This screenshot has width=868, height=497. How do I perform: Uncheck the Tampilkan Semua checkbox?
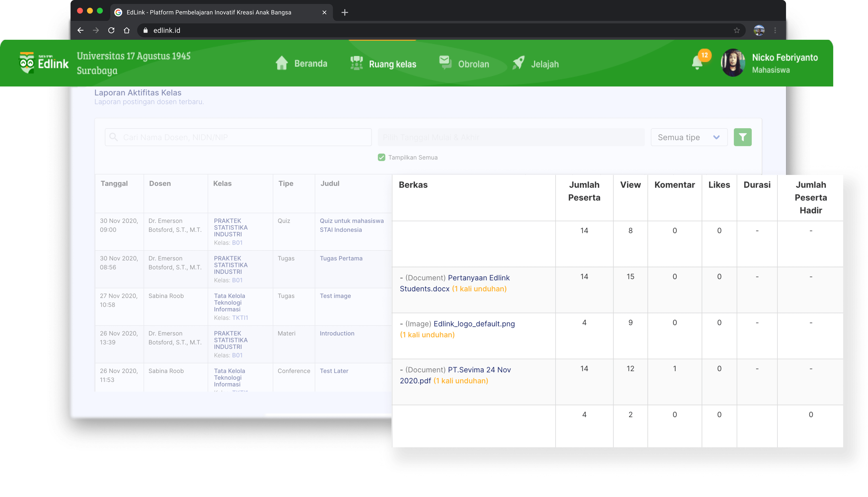[x=381, y=157]
